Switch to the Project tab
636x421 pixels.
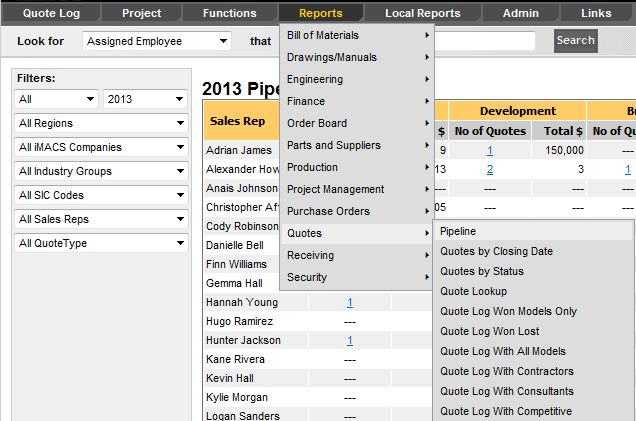coord(141,13)
